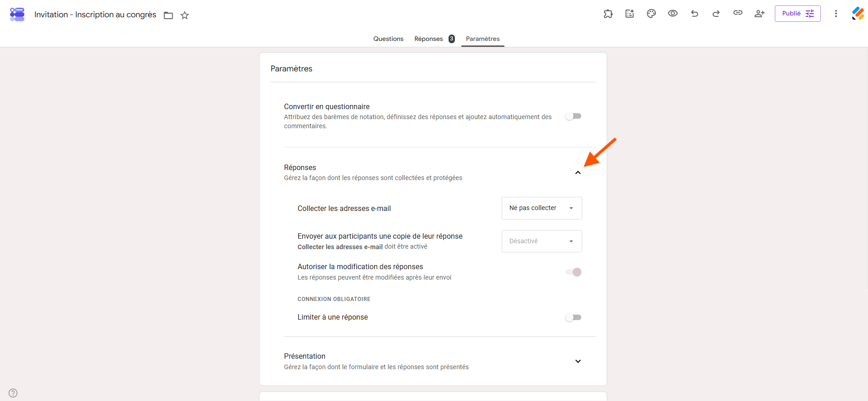Collapse the Réponses section chevron
Image resolution: width=868 pixels, height=401 pixels.
pos(578,173)
